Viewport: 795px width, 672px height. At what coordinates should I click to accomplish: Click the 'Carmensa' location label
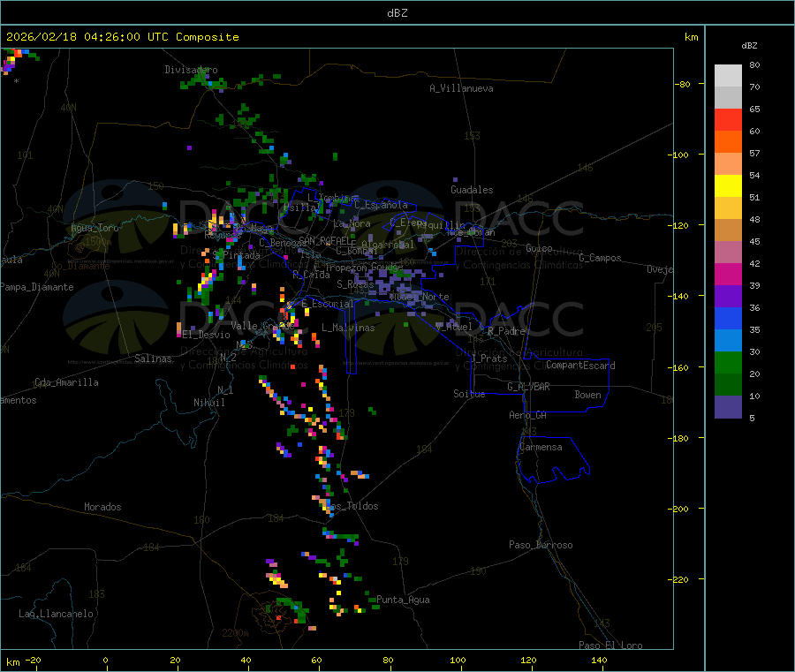tap(541, 448)
